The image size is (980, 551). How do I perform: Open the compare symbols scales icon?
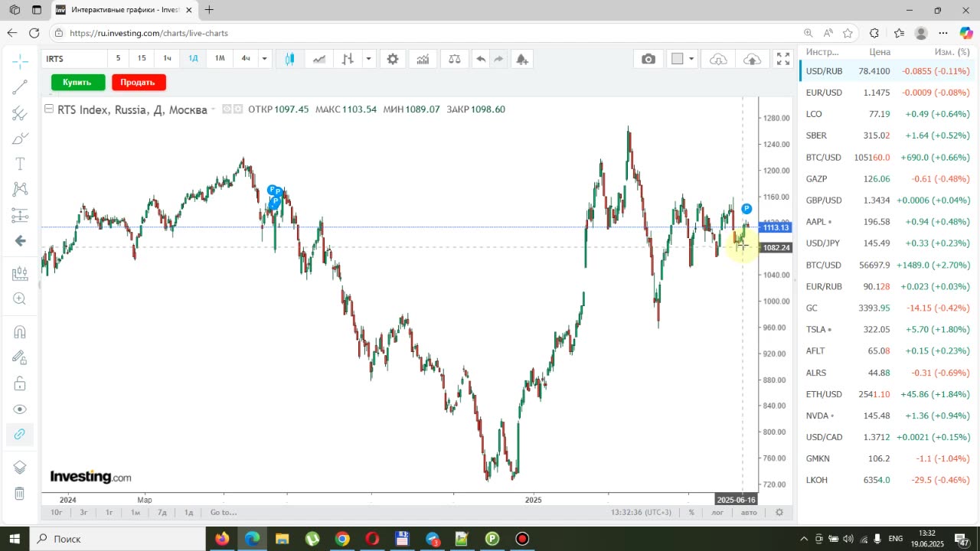tap(454, 59)
